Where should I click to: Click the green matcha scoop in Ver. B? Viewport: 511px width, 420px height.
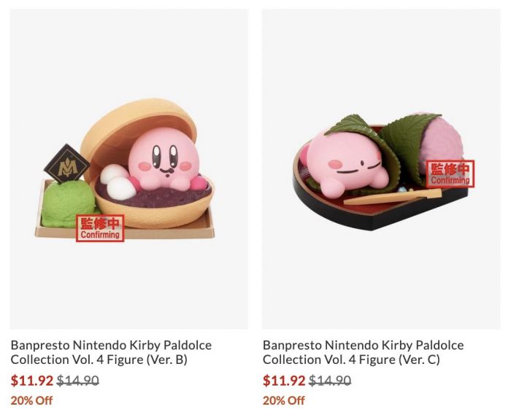point(67,203)
